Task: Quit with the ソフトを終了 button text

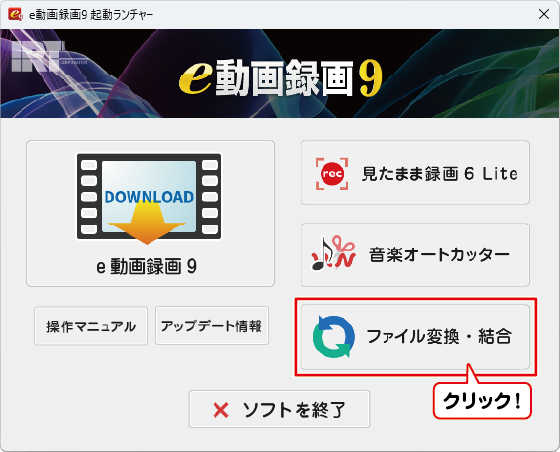Action: (294, 410)
